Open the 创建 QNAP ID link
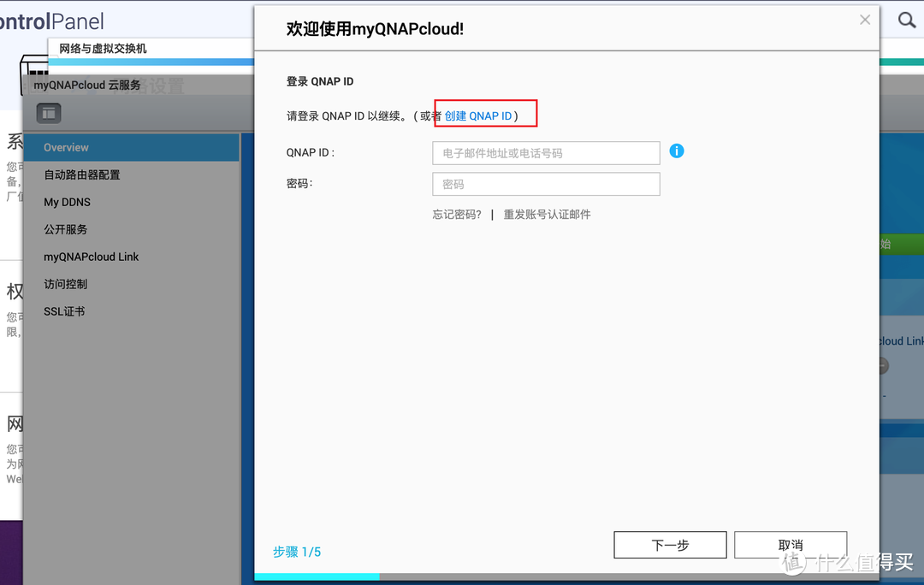This screenshot has height=585, width=924. tap(478, 115)
